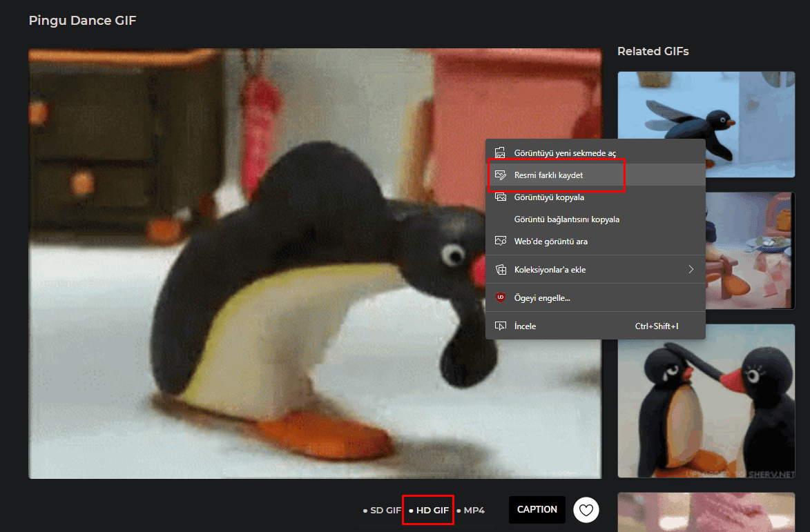810x532 pixels.
Task: Open 'Koleksiyonlar'a ekle' menu entry
Action: point(596,269)
